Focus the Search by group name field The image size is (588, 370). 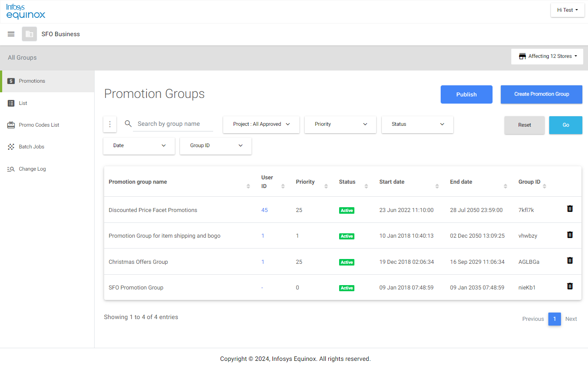tap(173, 124)
